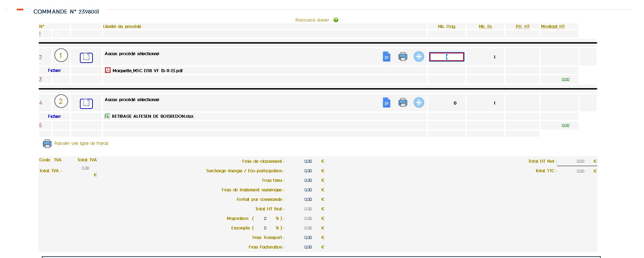Click the Rajouter une ligne de travail link
This screenshot has height=258, width=644.
pos(81,143)
